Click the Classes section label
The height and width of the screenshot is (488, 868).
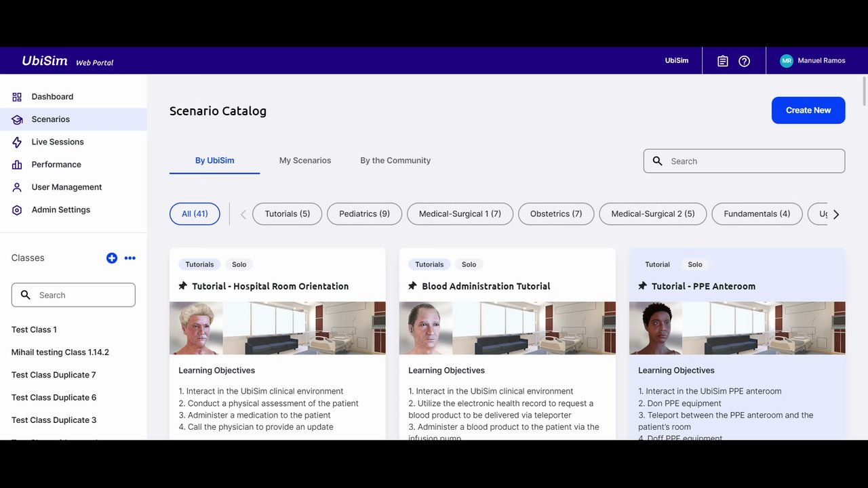(x=28, y=258)
